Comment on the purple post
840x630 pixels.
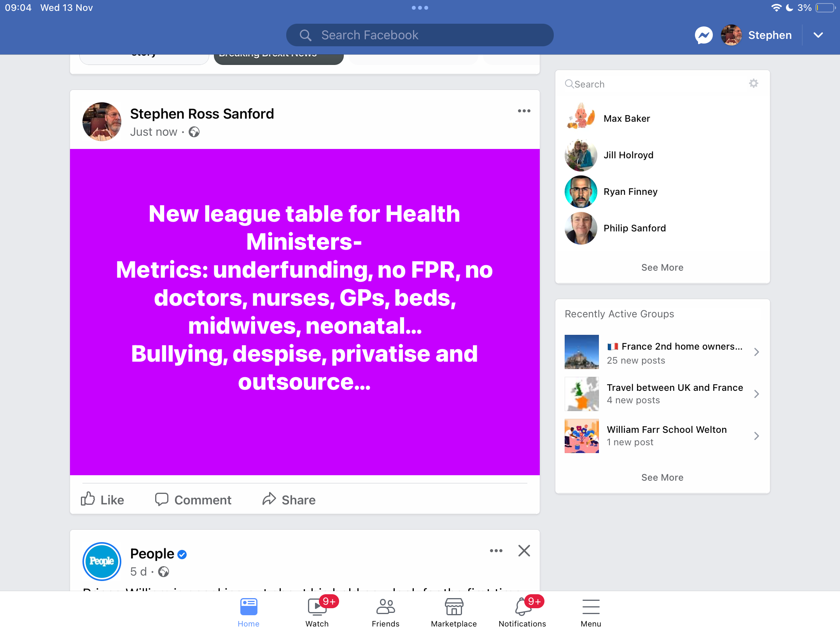(193, 499)
